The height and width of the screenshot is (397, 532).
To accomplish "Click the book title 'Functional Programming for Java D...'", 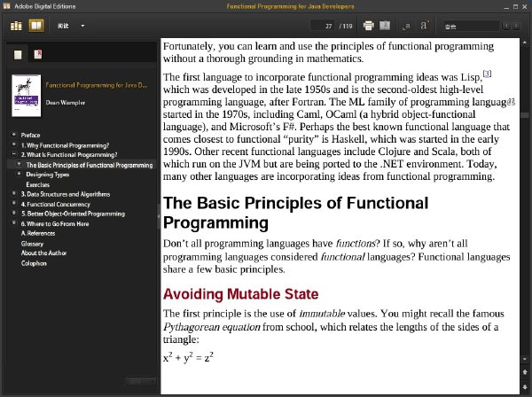I will pos(97,85).
